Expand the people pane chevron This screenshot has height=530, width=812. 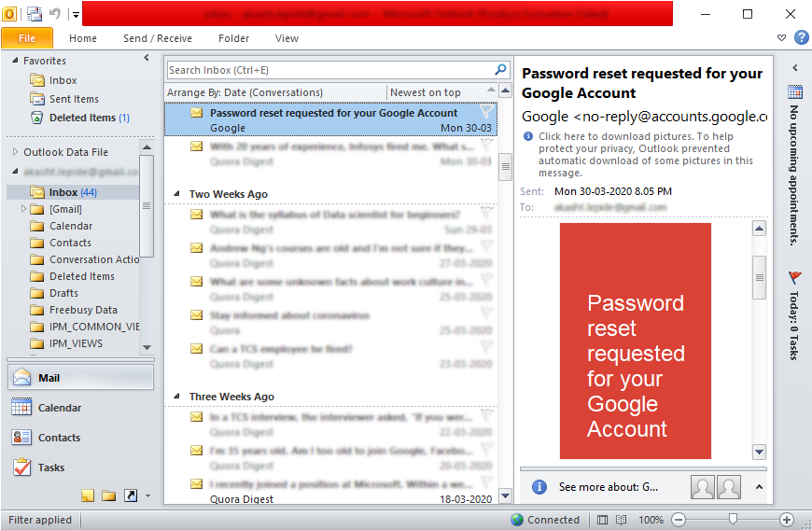759,486
